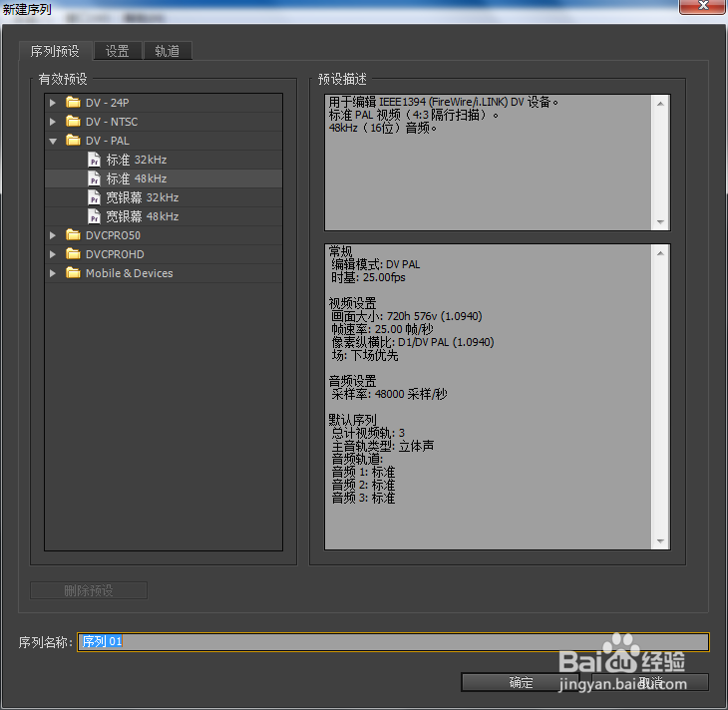The image size is (728, 710).
Task: Select the DV - PAL folder label
Action: click(x=108, y=141)
